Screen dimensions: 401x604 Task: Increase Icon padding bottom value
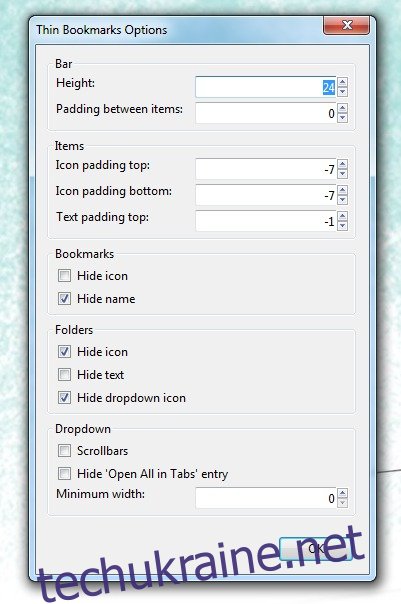[342, 191]
